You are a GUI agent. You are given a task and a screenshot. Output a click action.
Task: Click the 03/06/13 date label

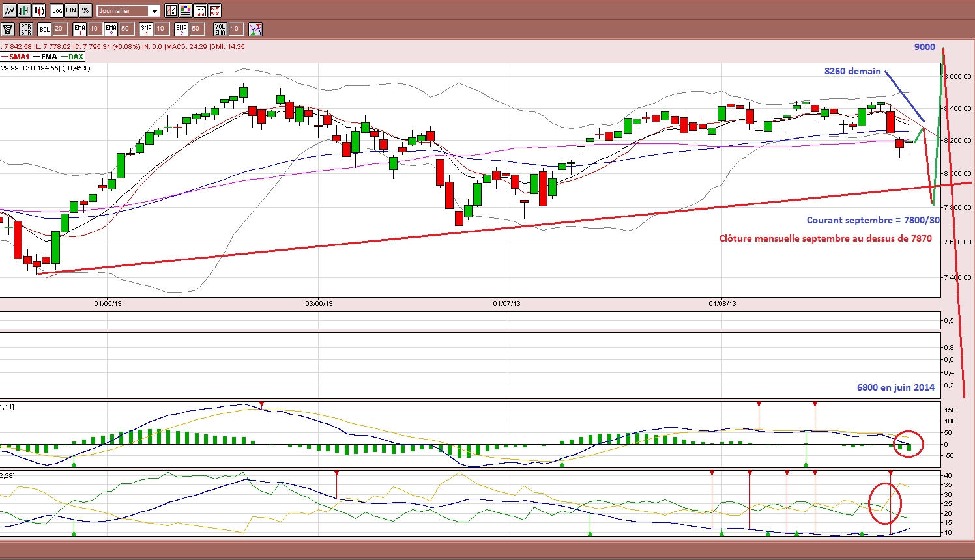pos(319,304)
